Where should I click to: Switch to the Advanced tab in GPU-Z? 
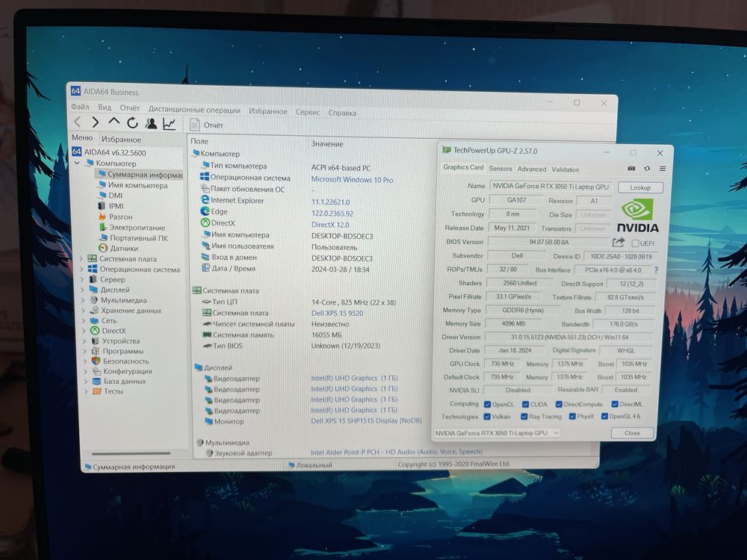(532, 169)
